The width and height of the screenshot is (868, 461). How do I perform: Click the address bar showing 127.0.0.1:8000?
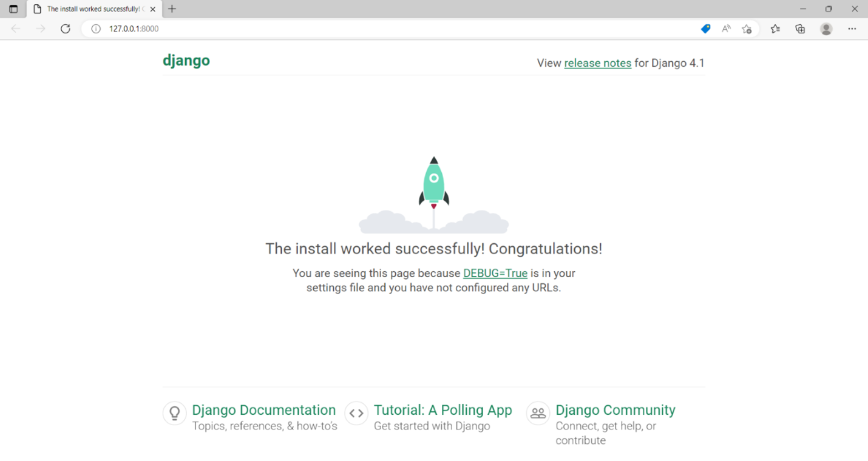point(364,29)
